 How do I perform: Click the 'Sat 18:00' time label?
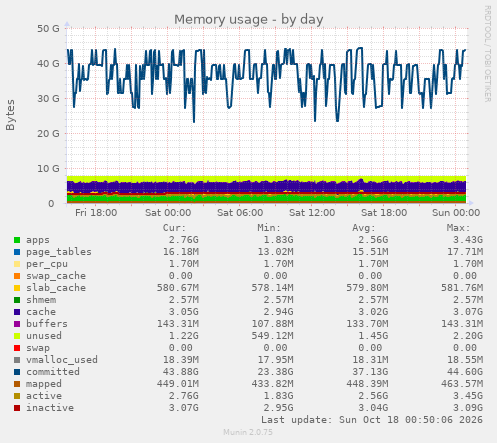point(384,213)
